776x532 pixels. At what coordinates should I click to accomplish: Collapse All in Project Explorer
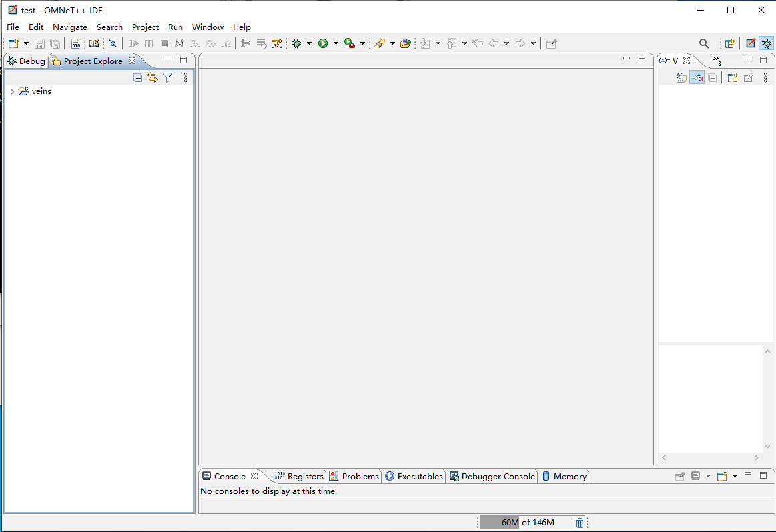(x=137, y=77)
